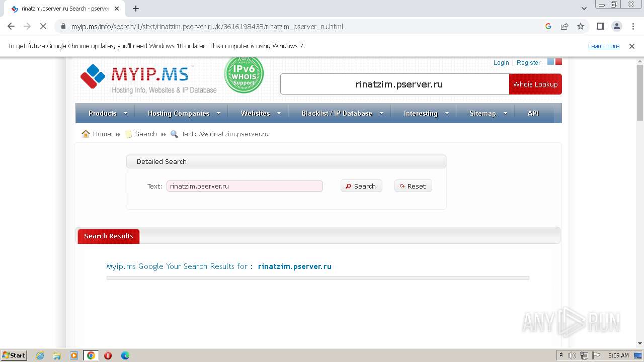Click the Register link
The width and height of the screenshot is (644, 362).
[528, 62]
